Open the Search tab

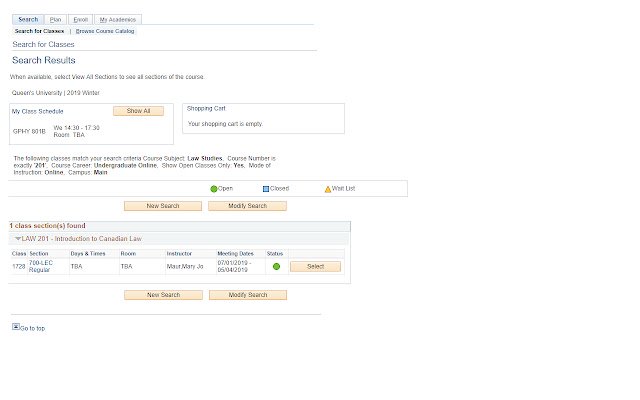[x=28, y=20]
